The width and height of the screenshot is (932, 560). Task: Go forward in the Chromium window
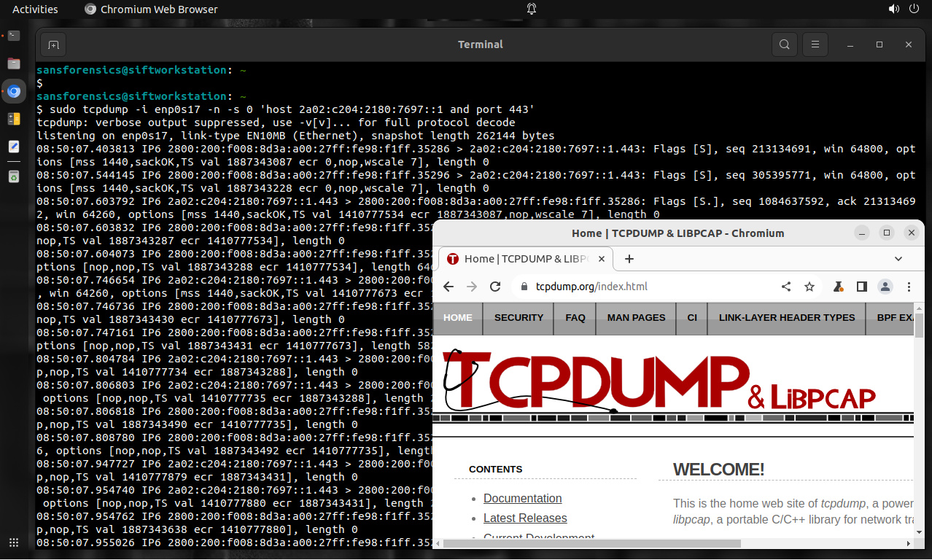(472, 287)
